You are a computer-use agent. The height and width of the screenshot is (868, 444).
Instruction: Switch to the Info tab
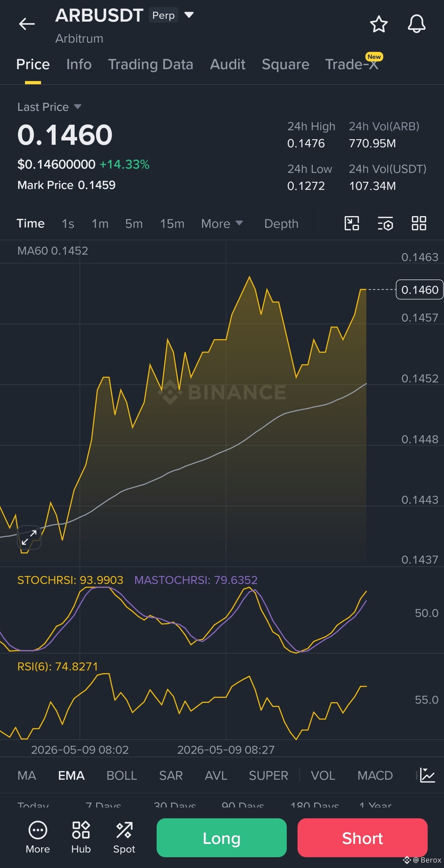[79, 64]
